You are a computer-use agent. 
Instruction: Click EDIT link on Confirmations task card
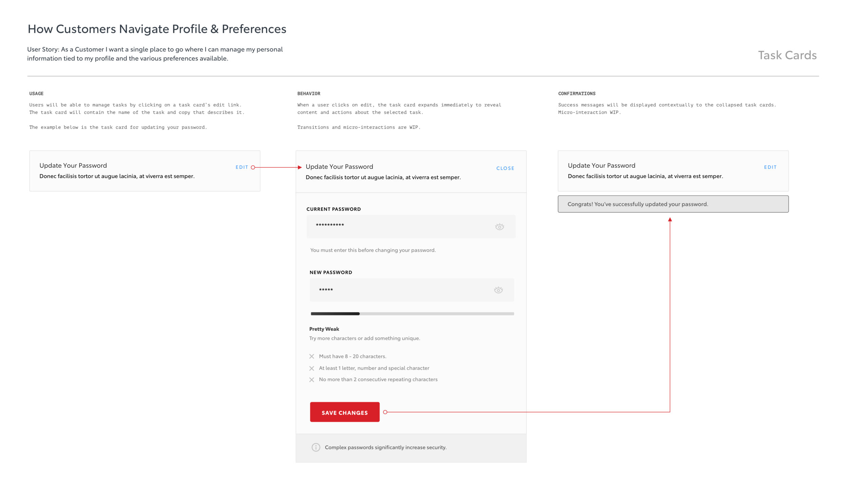pyautogui.click(x=770, y=167)
